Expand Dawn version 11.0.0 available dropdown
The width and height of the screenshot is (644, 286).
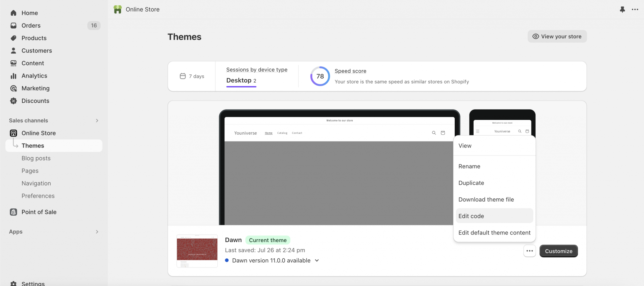317,261
